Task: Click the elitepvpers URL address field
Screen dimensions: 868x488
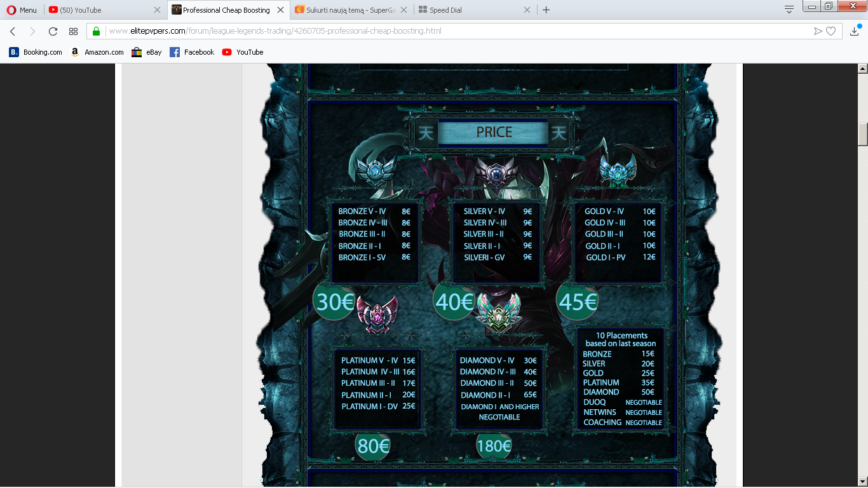Action: pyautogui.click(x=458, y=31)
